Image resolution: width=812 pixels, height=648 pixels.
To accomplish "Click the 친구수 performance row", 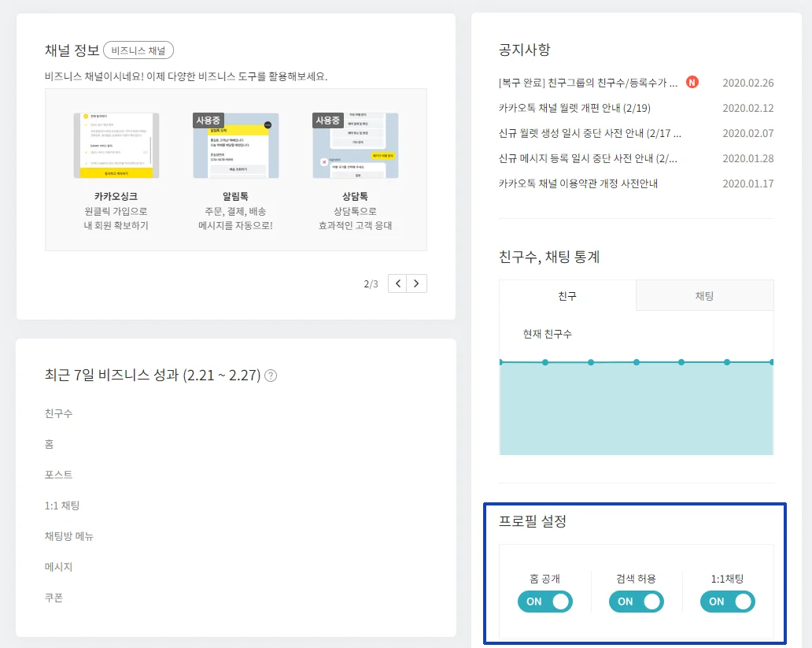I will 58,413.
